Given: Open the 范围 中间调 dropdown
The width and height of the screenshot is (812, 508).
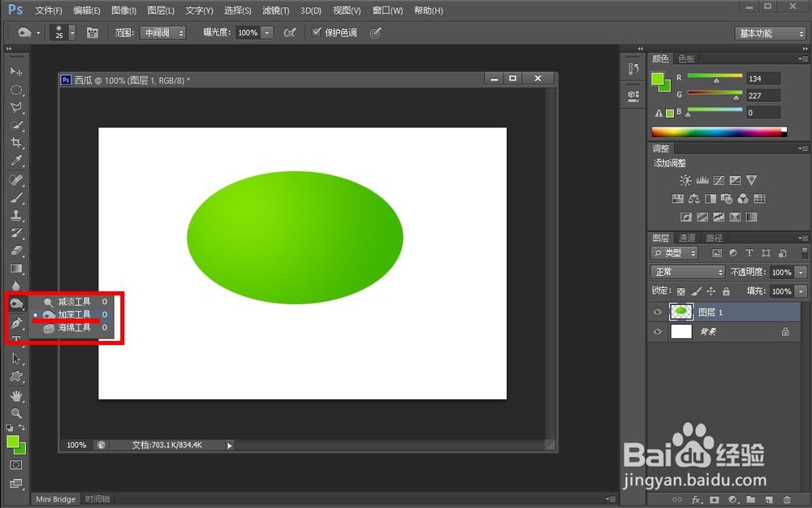Looking at the screenshot, I should tap(163, 32).
